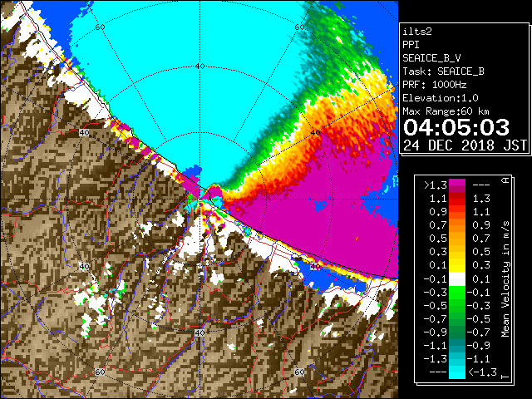Click the magenta swatch at the color bar top
This screenshot has height=399, width=532.
pos(457,183)
